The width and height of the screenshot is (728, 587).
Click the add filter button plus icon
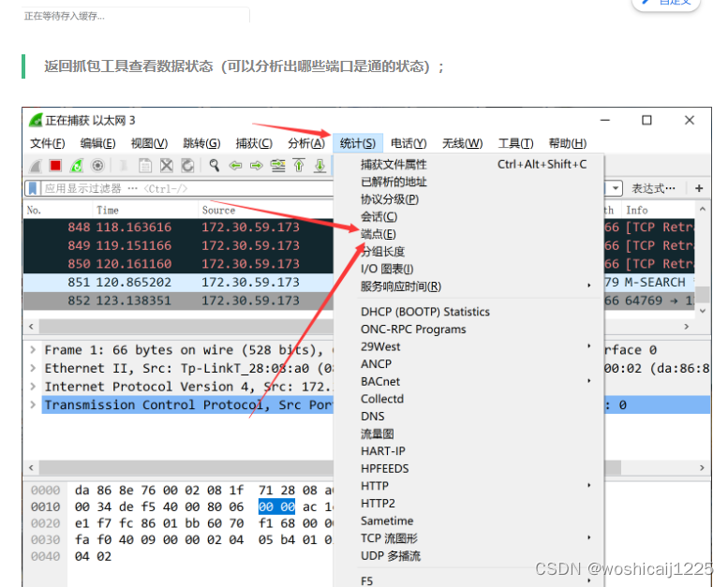click(x=699, y=188)
